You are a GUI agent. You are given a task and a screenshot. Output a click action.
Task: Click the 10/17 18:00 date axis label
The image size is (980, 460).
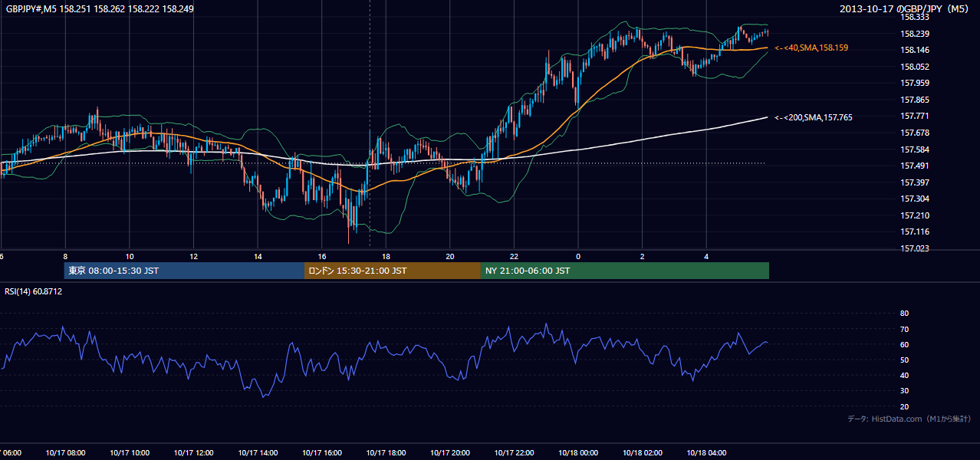point(386,453)
